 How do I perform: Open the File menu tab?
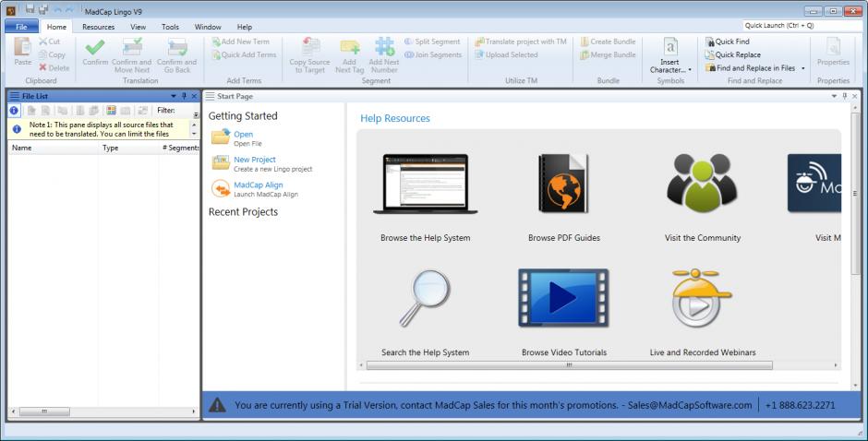21,27
